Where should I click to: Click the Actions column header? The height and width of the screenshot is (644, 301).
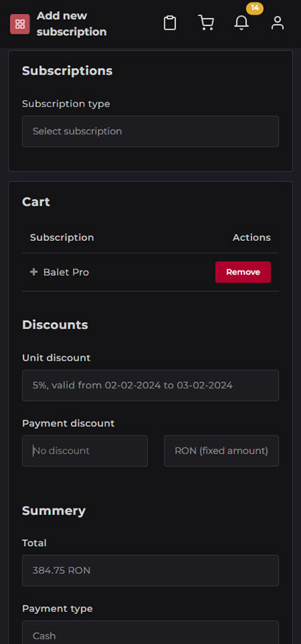click(x=252, y=237)
